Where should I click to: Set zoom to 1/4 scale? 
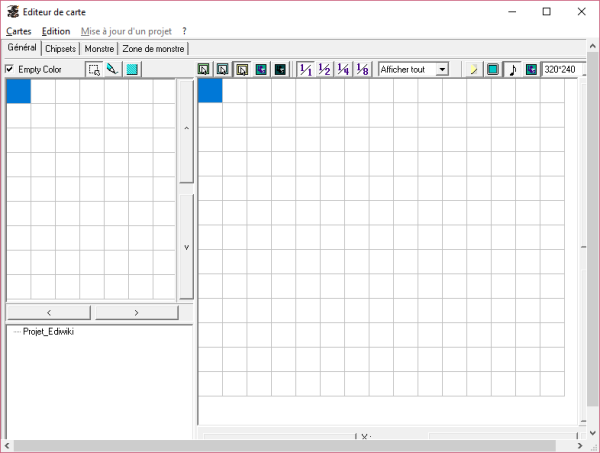[343, 69]
